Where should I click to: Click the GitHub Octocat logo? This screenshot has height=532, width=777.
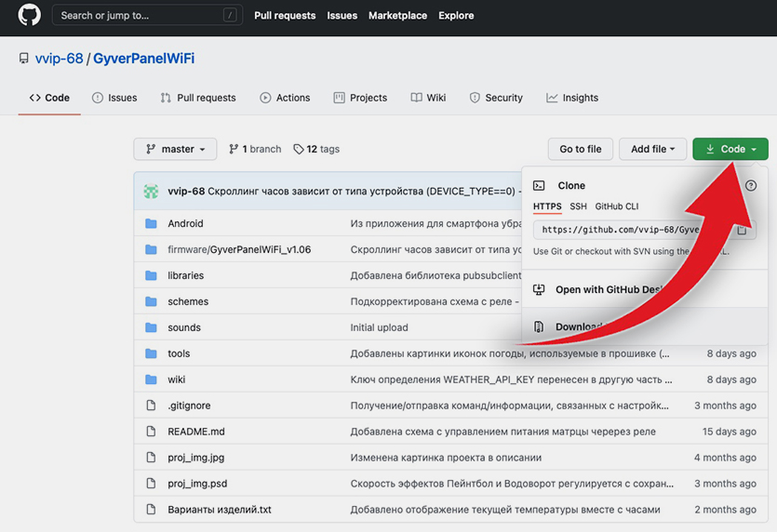[x=29, y=16]
